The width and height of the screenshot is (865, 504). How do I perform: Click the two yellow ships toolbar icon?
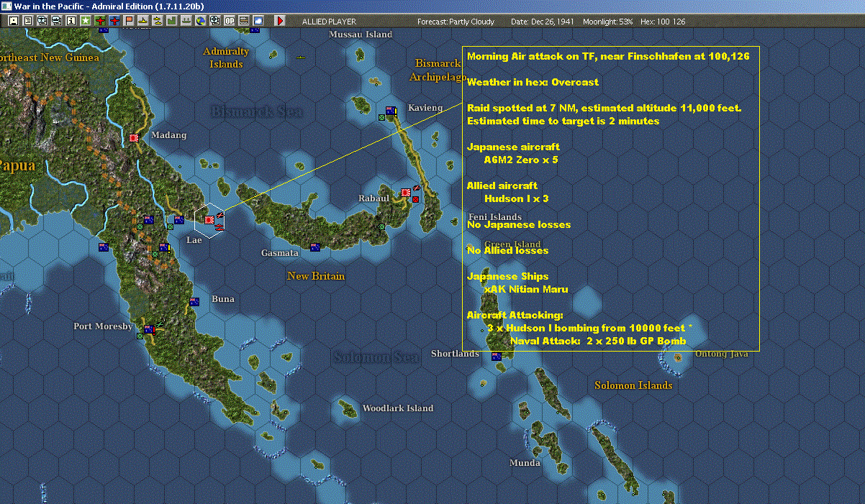tap(157, 22)
